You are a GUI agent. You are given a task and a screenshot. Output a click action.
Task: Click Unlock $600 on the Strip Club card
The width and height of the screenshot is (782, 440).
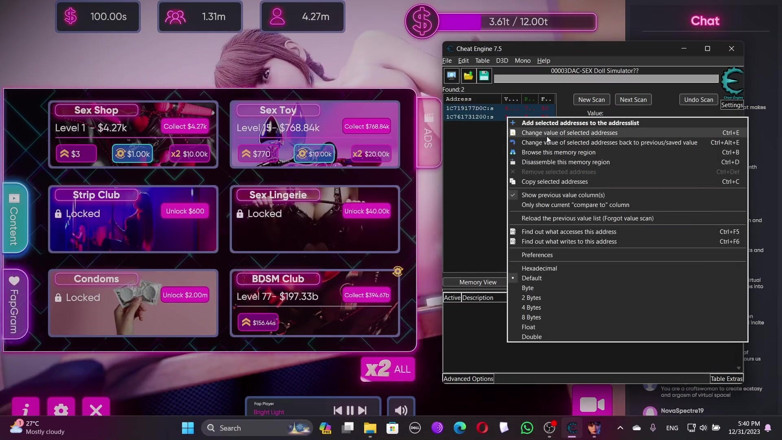pyautogui.click(x=185, y=211)
